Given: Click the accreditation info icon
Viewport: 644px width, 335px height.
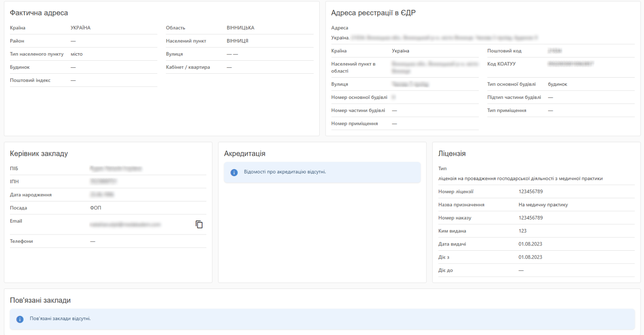Looking at the screenshot, I should pos(234,173).
